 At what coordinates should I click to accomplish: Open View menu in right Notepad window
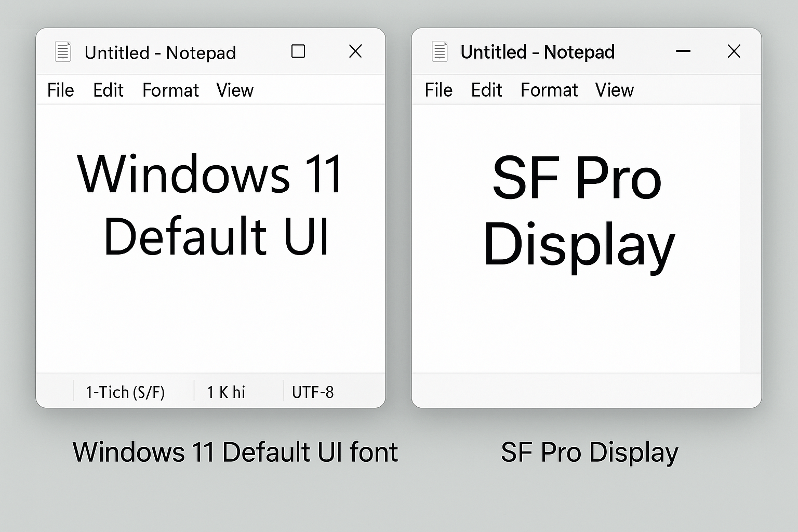[x=615, y=90]
